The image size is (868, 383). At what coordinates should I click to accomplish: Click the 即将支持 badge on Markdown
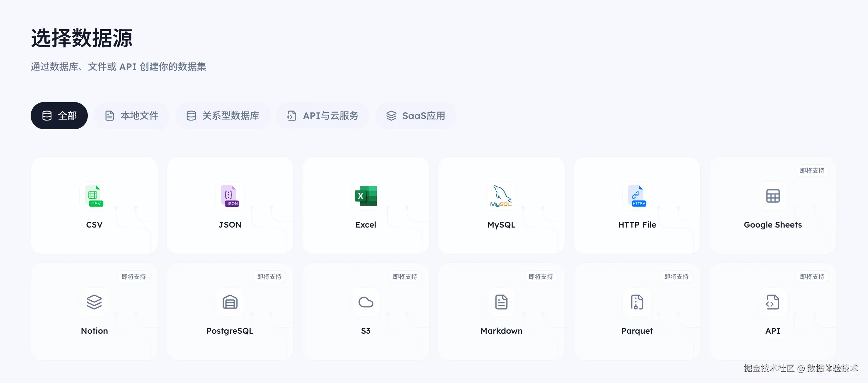coord(541,277)
